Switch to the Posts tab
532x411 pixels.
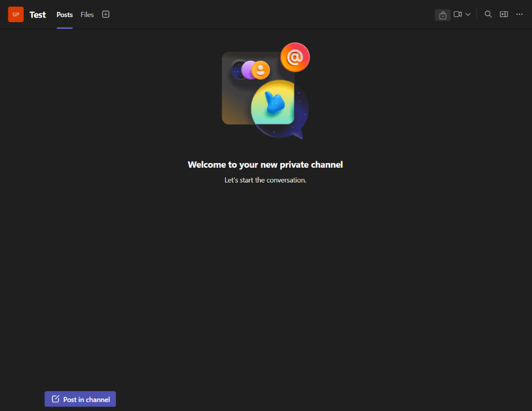[64, 15]
